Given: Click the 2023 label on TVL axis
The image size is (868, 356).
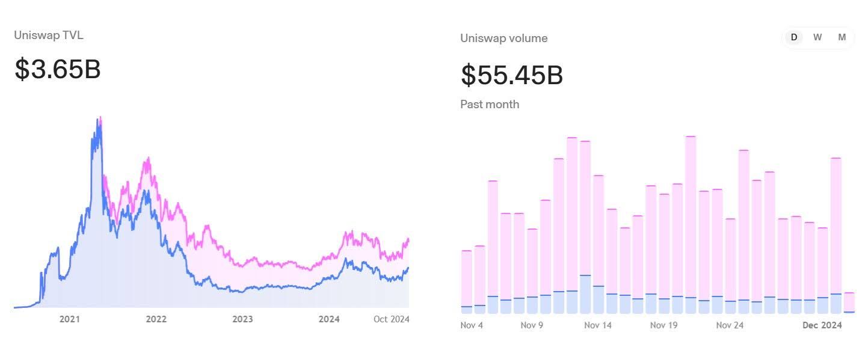Looking at the screenshot, I should pyautogui.click(x=242, y=319).
